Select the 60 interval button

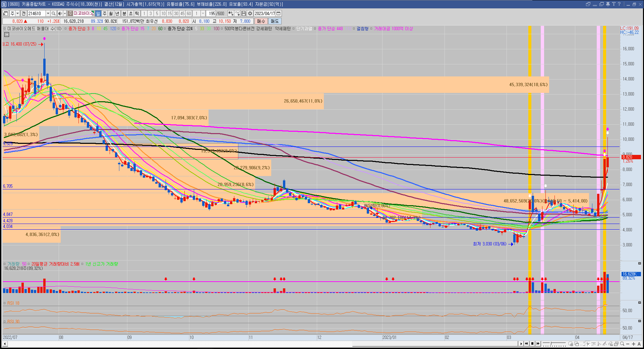189,13
